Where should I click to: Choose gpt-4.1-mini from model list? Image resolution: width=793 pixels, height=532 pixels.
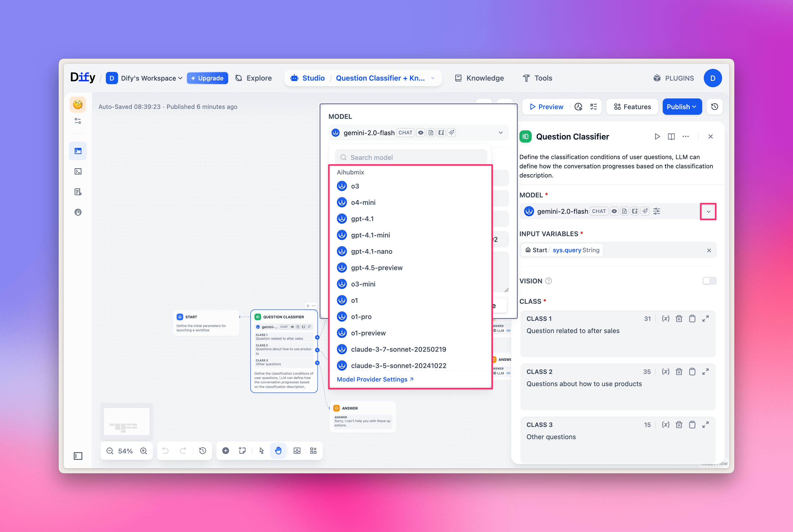point(370,235)
